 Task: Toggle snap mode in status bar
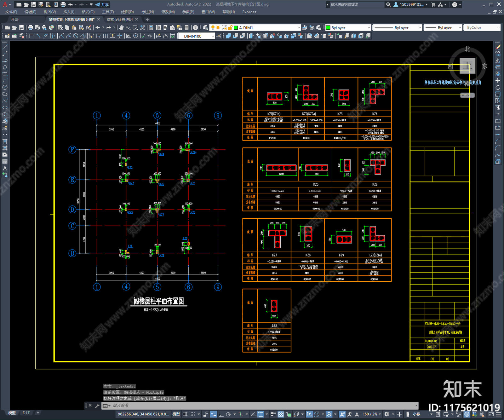193,414
